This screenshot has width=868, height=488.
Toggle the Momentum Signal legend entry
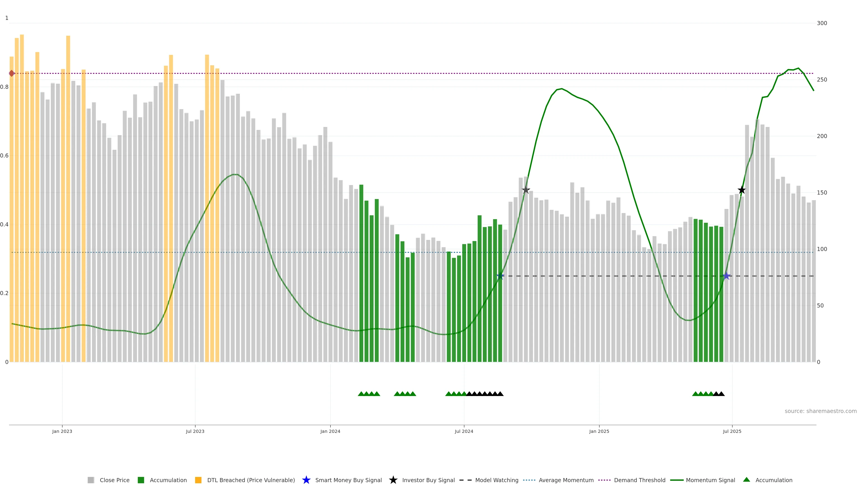click(710, 480)
